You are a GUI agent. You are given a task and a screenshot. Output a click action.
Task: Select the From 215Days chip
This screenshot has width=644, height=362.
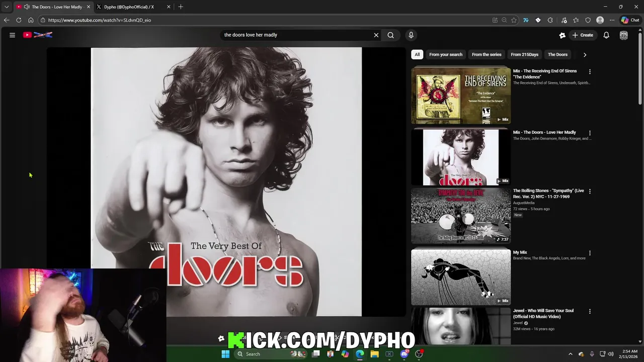click(x=524, y=54)
